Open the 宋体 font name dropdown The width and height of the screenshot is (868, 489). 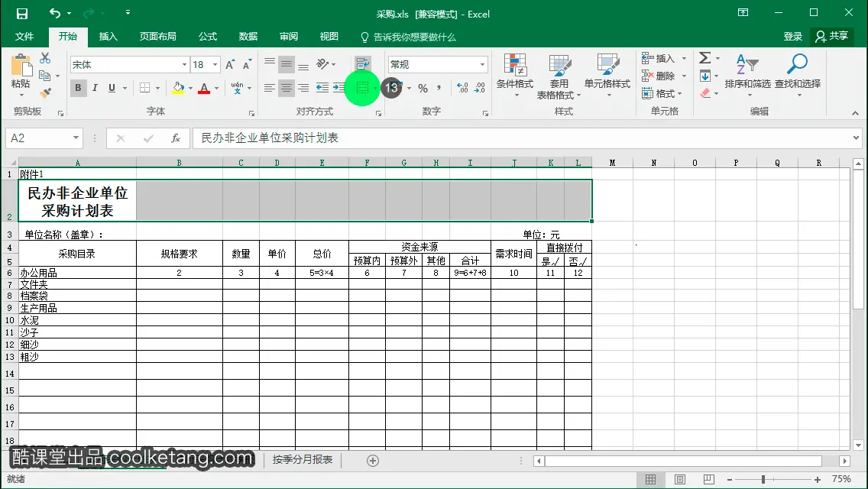pyautogui.click(x=184, y=65)
